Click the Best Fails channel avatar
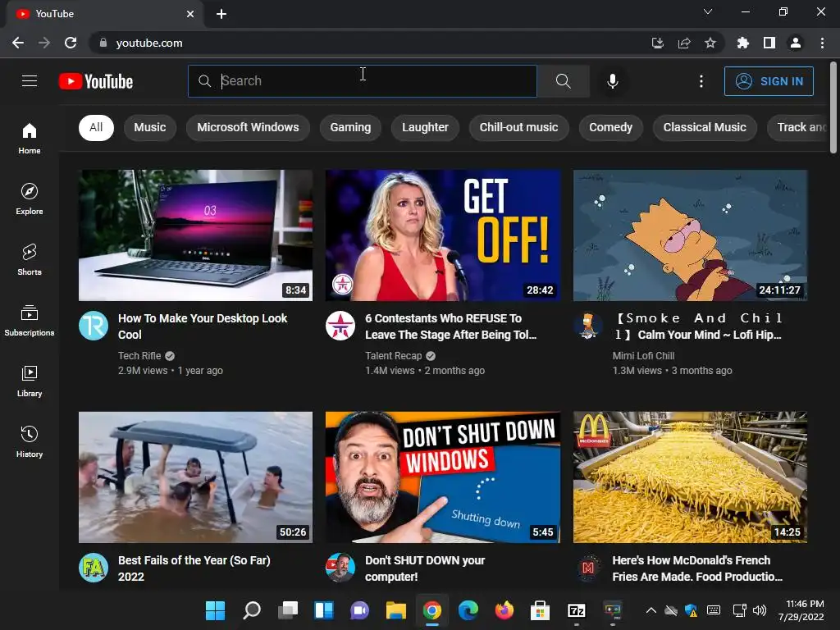 (94, 568)
